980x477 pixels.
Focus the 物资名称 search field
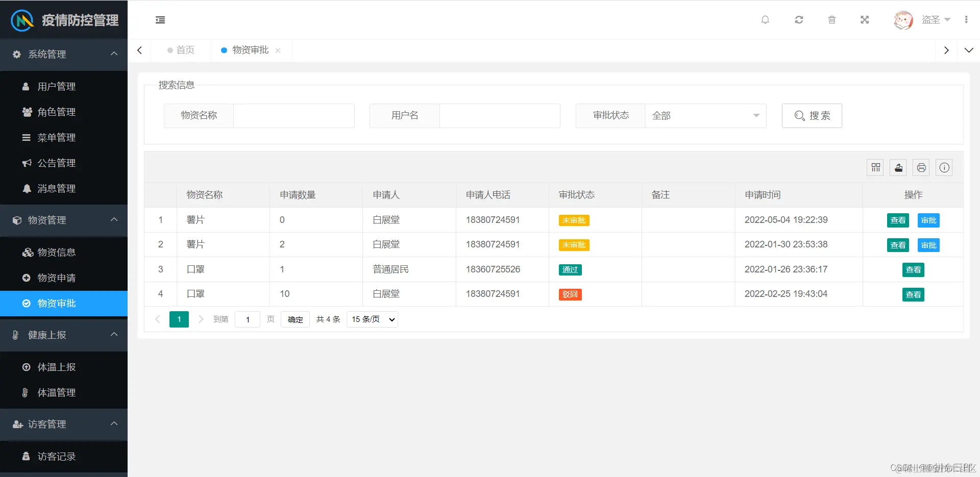pyautogui.click(x=293, y=116)
